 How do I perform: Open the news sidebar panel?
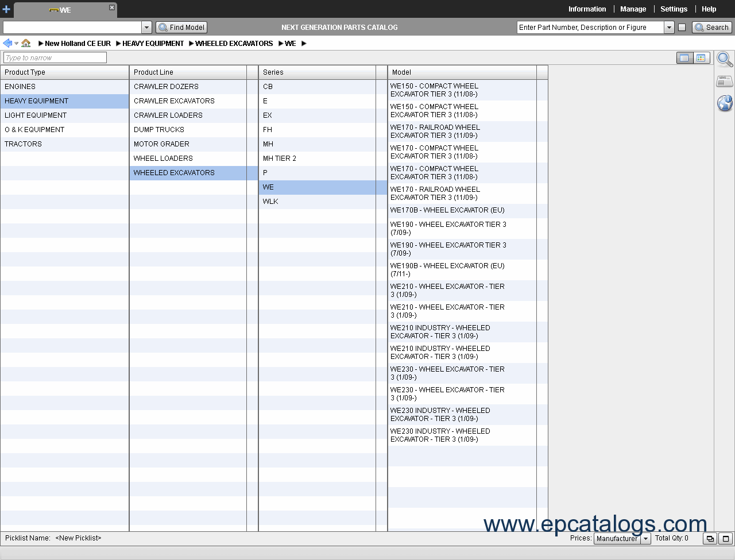point(725,82)
